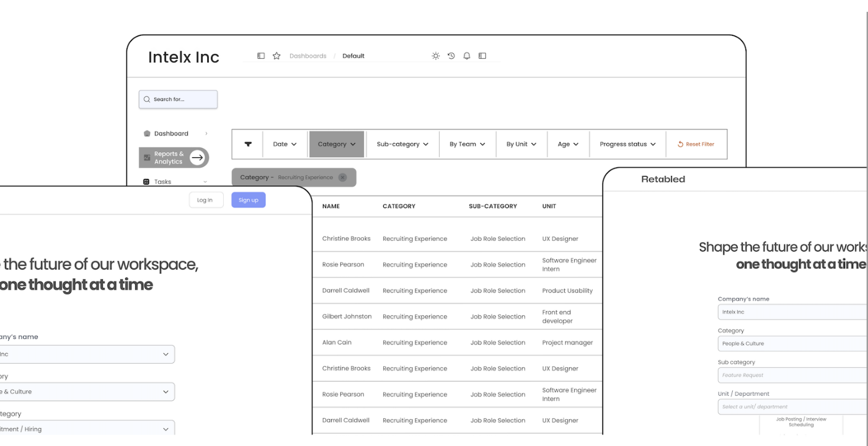Expand the Dashboard sidebar chevron
Screen dimensions: 868x446
(206, 133)
